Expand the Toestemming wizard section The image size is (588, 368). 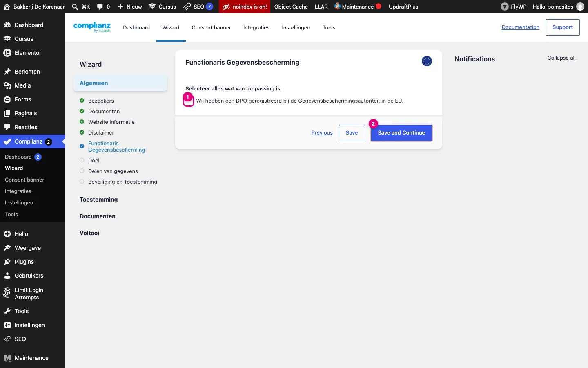tap(98, 200)
